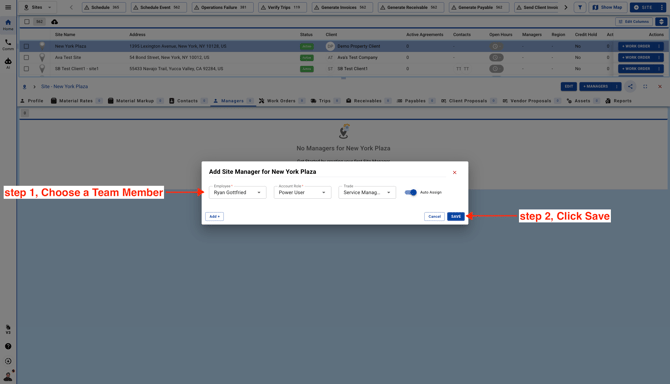
Task: Toggle Open Hours for New York Plaza
Action: (x=496, y=46)
